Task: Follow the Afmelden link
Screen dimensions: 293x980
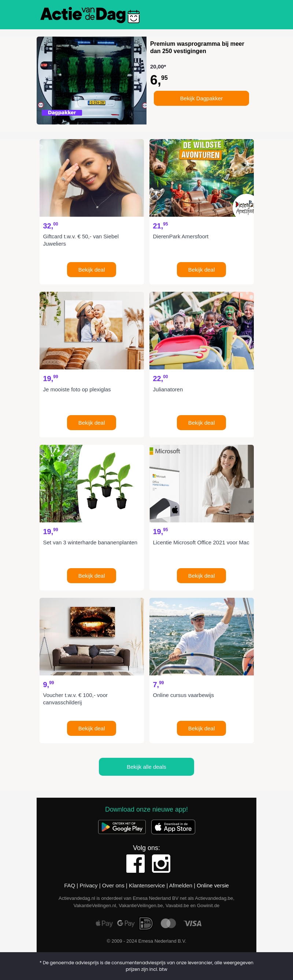Action: [x=181, y=885]
